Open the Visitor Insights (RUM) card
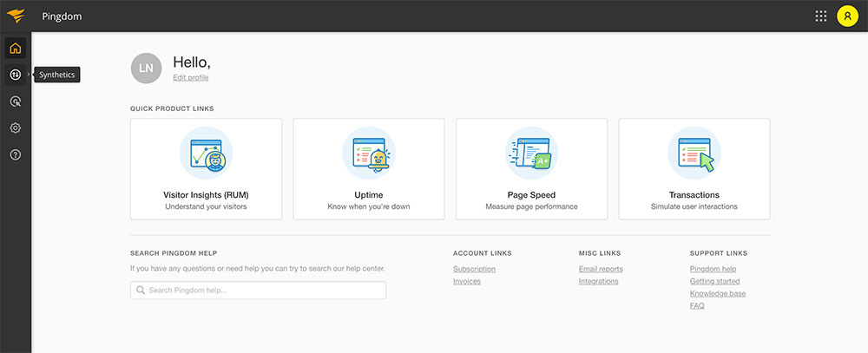The height and width of the screenshot is (353, 868). (206, 169)
